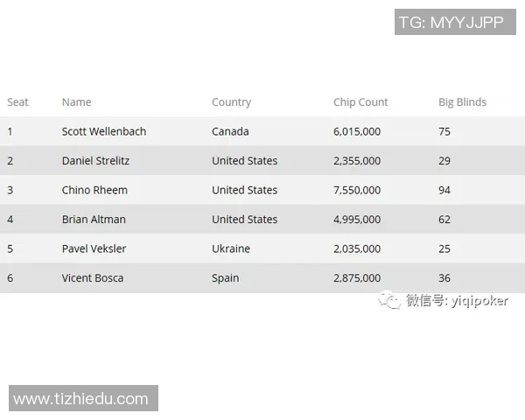Click Vicent Bosca's name cell
This screenshot has width=525, height=420.
click(93, 278)
